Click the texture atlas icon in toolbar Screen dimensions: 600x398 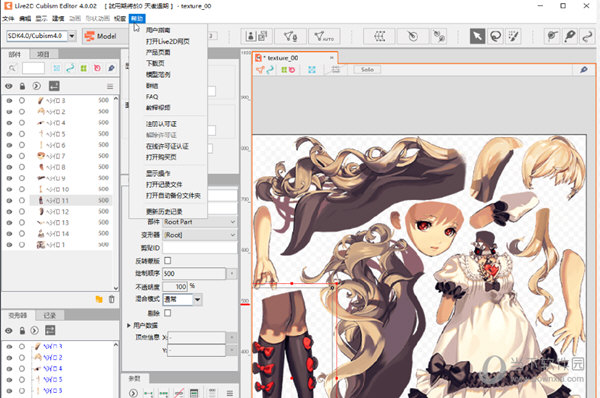[x=256, y=36]
